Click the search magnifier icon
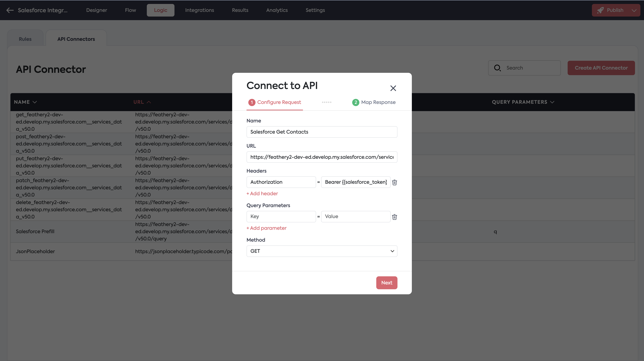Viewport: 644px width, 361px height. tap(497, 68)
